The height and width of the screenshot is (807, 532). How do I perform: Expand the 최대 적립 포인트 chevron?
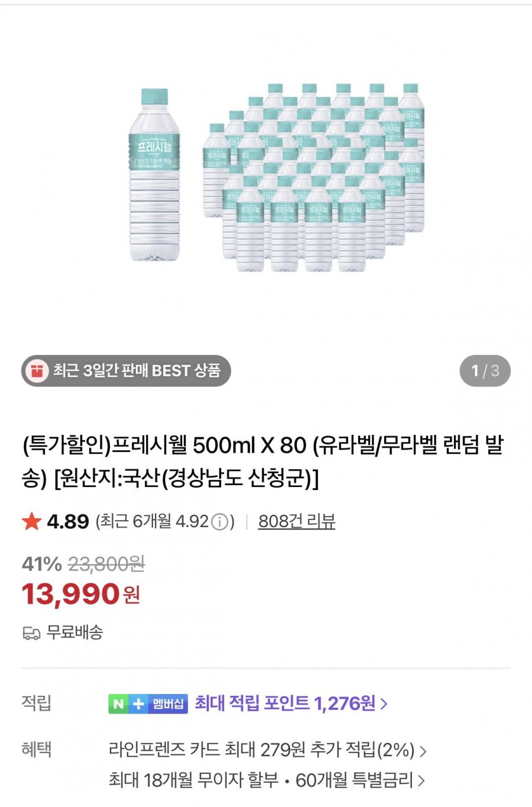tap(384, 703)
